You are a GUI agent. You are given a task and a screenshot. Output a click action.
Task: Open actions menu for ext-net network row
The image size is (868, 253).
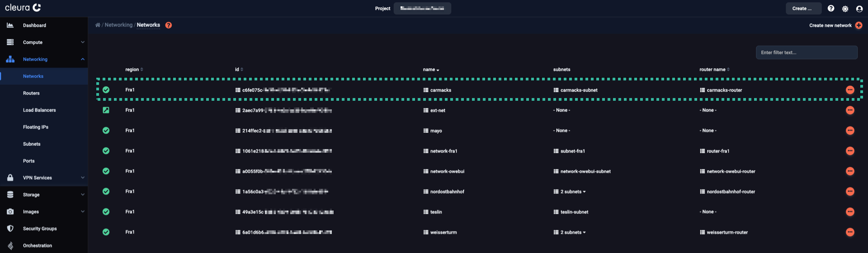coord(850,110)
